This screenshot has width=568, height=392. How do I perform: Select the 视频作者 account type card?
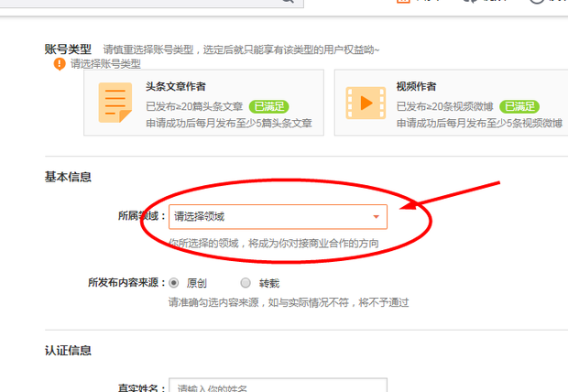[451, 103]
